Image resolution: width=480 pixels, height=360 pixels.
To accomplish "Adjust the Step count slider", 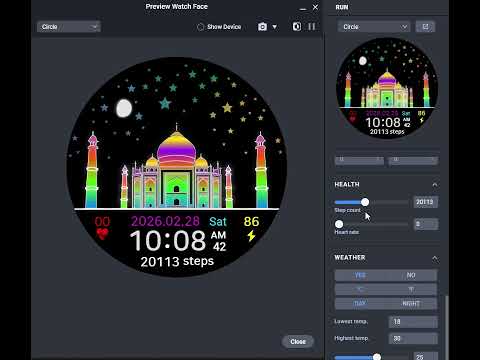I will [x=365, y=202].
